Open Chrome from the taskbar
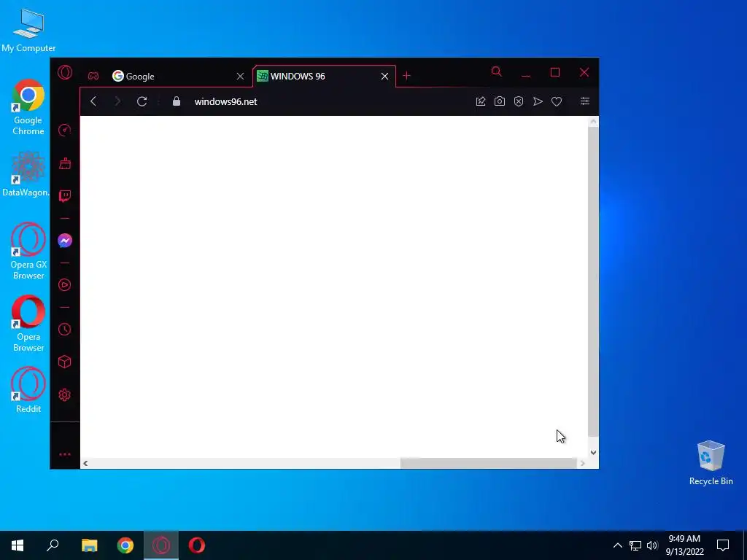This screenshot has height=560, width=747. (x=125, y=545)
